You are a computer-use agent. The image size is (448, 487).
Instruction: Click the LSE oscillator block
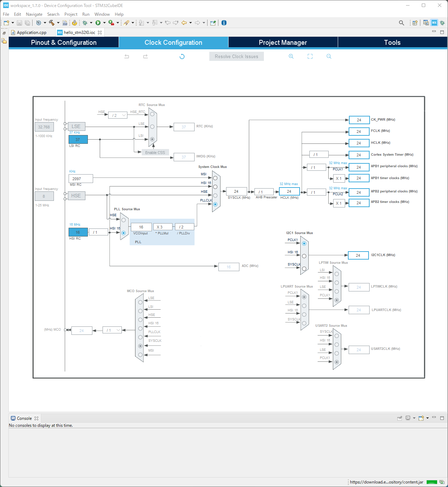click(x=76, y=126)
